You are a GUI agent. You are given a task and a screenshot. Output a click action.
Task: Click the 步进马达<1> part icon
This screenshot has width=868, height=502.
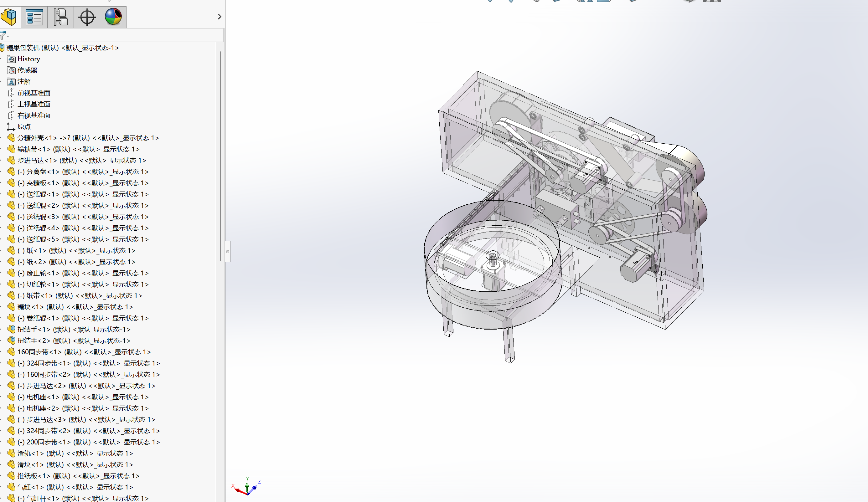[11, 161]
